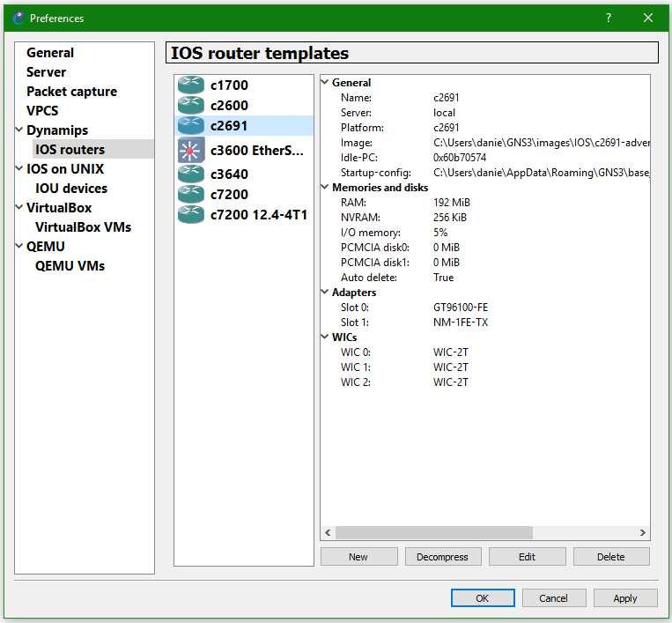
Task: Select IOS on UNIX in sidebar
Action: [65, 169]
